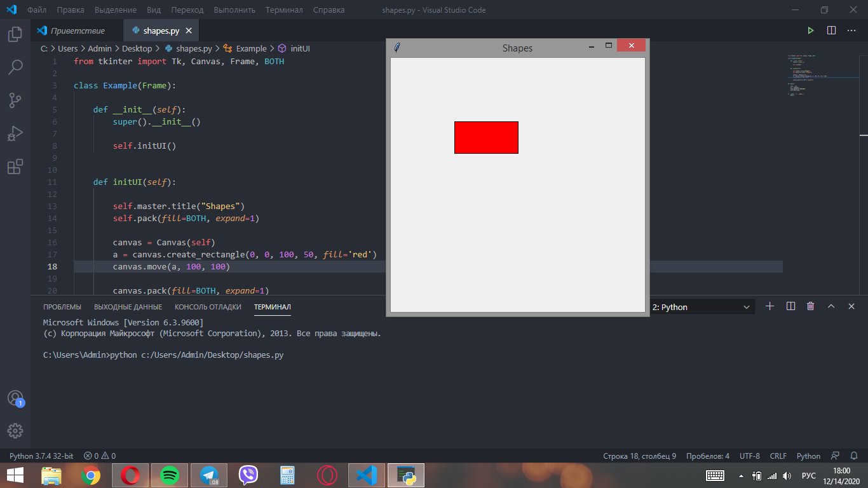
Task: Open Accounts menu with notification badge
Action: (x=15, y=398)
